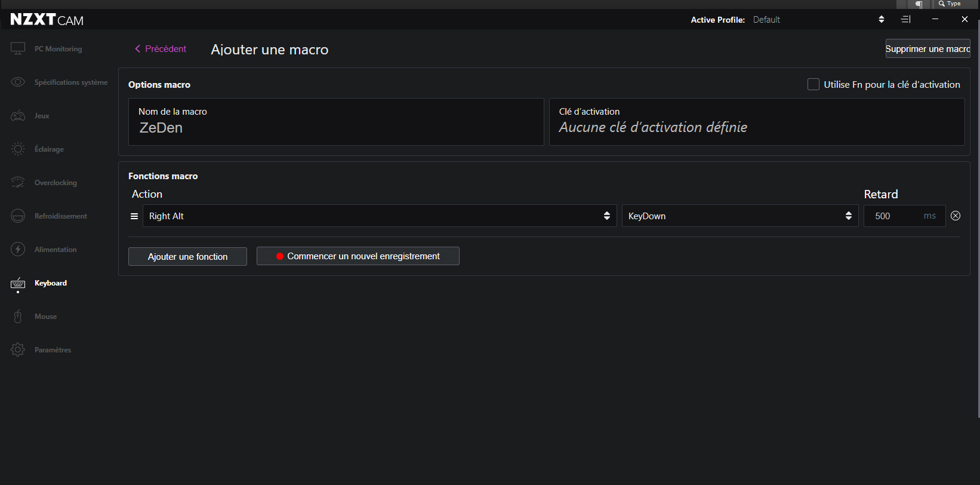This screenshot has width=980, height=485.
Task: Remove the Right Alt macro function
Action: 956,216
